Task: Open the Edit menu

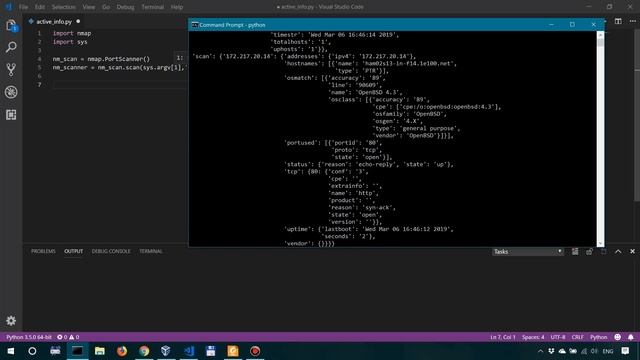Action: tap(40, 7)
